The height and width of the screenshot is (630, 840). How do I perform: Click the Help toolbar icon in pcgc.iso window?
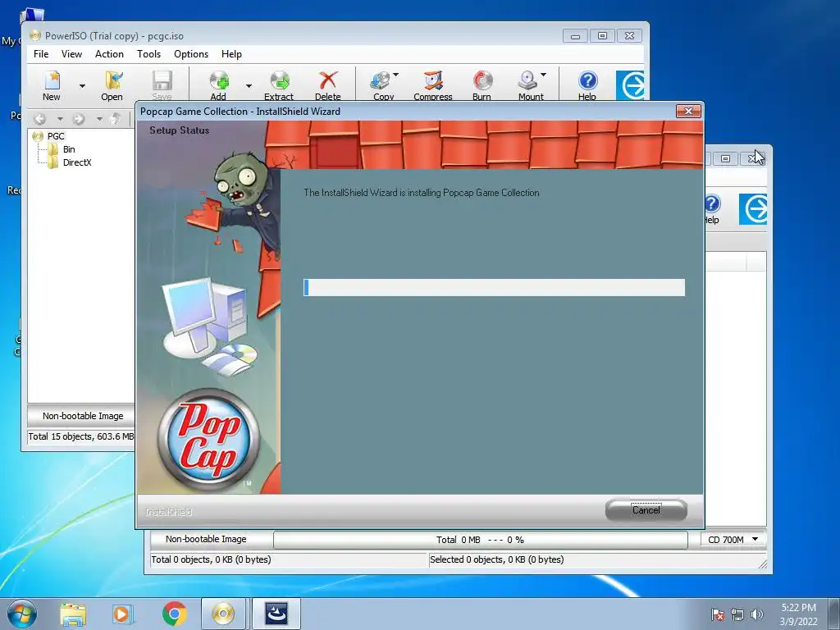(x=587, y=85)
